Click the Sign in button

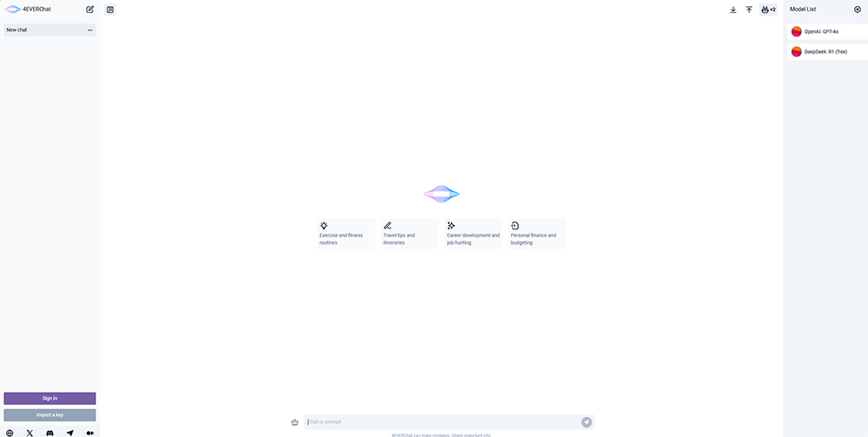click(x=49, y=398)
